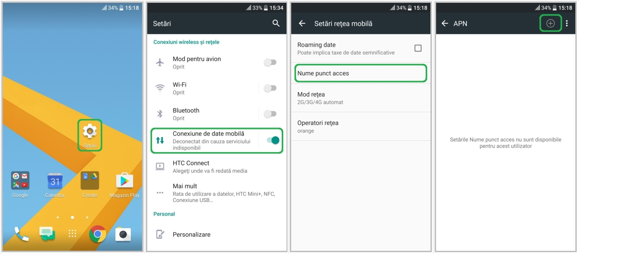This screenshot has height=265, width=644.
Task: Go back from the APN screen
Action: coord(445,23)
